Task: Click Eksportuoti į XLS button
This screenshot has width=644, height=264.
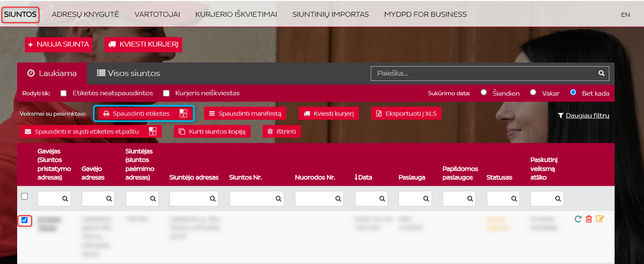Action: [x=406, y=113]
